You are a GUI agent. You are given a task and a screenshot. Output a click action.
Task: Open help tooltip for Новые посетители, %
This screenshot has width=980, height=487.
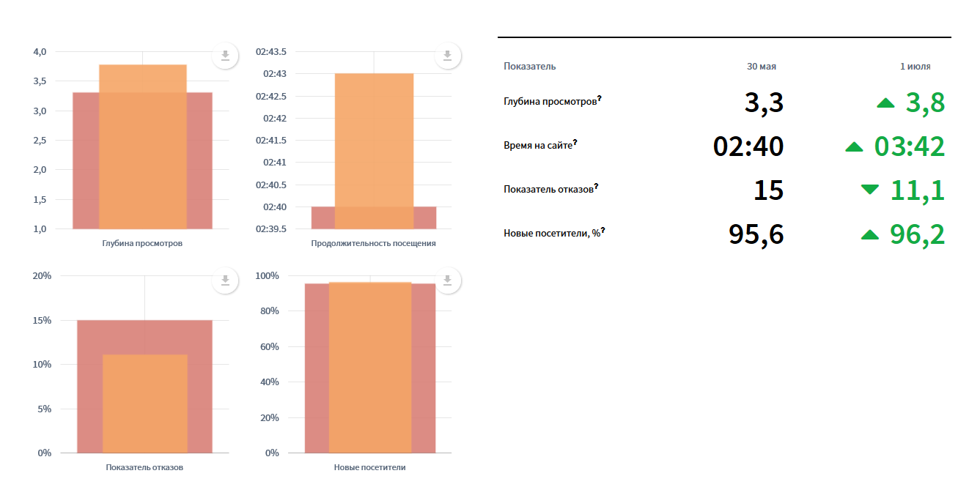coord(603,231)
